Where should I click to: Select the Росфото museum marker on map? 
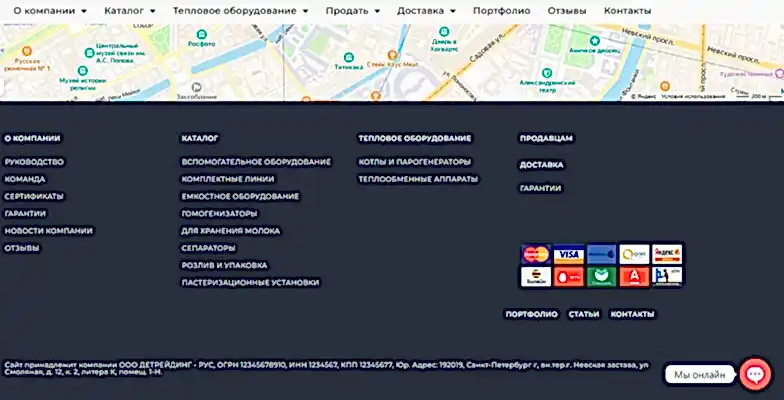click(x=202, y=34)
